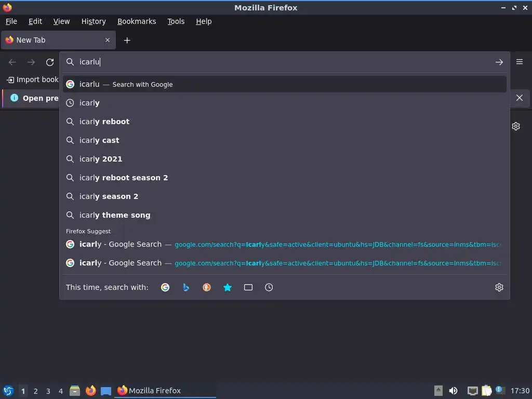Reload the current page

tap(50, 62)
